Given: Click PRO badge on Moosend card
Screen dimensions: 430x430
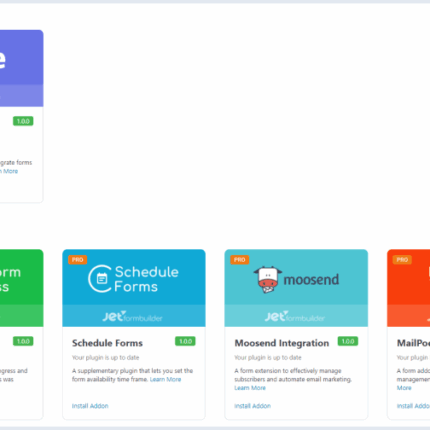Looking at the screenshot, I should pos(240,260).
